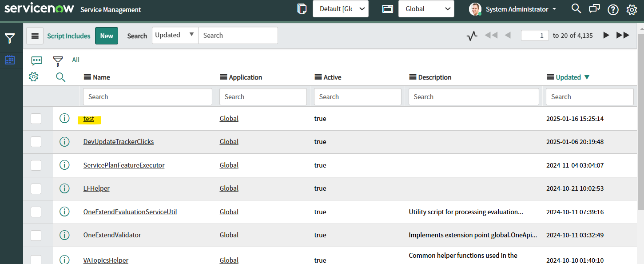This screenshot has height=264, width=644.
Task: Check the box on the OneExtendValidator row
Action: [x=36, y=235]
